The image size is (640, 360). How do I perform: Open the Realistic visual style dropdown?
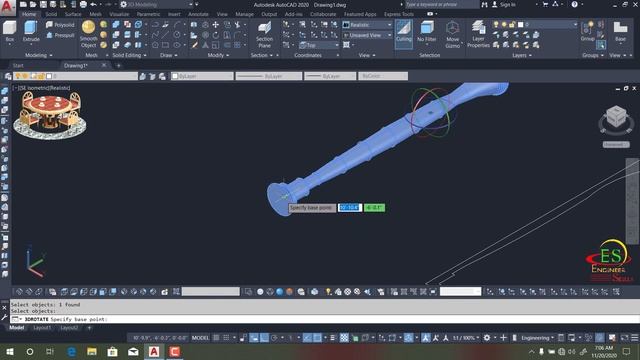pos(367,25)
